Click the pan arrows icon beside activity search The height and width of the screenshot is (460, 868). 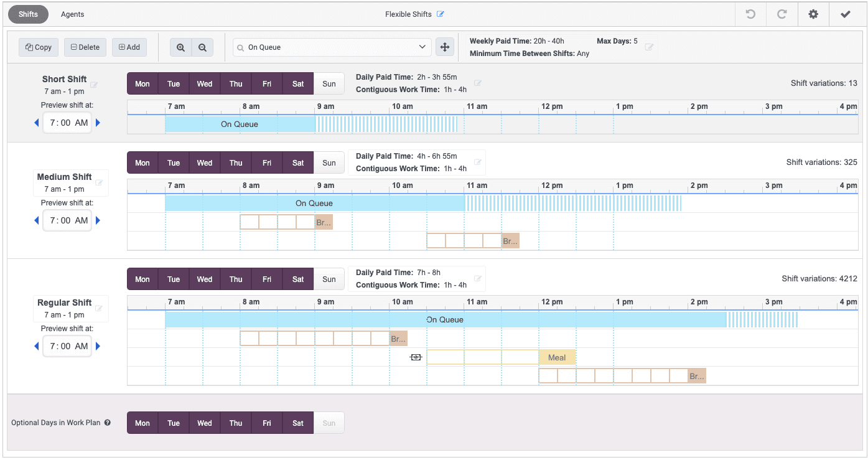pyautogui.click(x=444, y=47)
